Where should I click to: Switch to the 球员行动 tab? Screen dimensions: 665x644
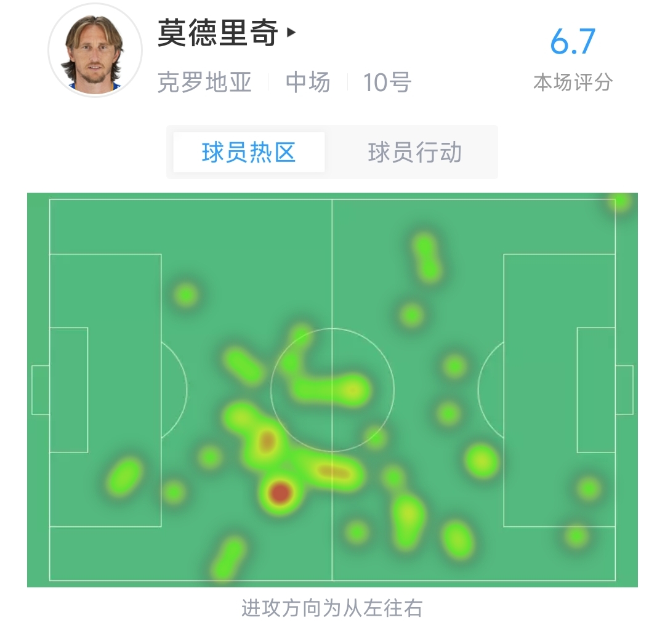coord(415,152)
